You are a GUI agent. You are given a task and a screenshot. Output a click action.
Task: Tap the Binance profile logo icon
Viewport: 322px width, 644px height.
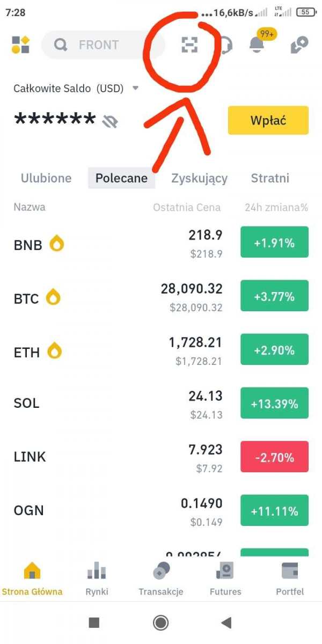20,45
